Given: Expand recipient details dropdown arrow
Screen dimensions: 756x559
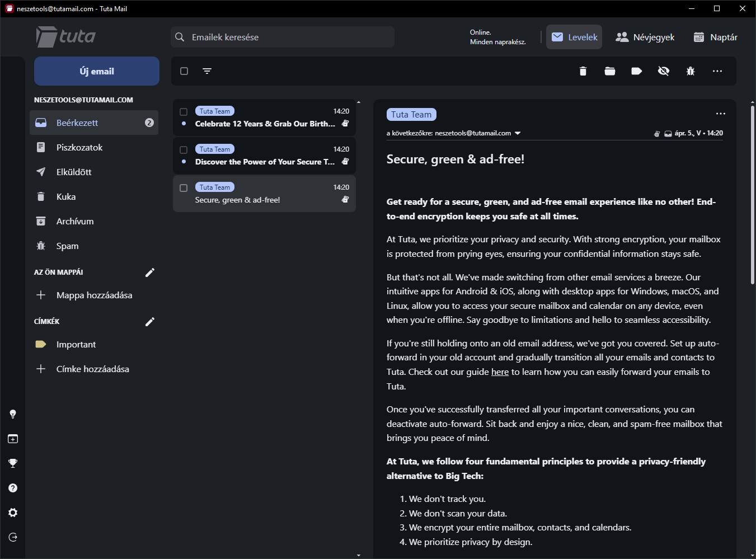Looking at the screenshot, I should click(x=518, y=133).
